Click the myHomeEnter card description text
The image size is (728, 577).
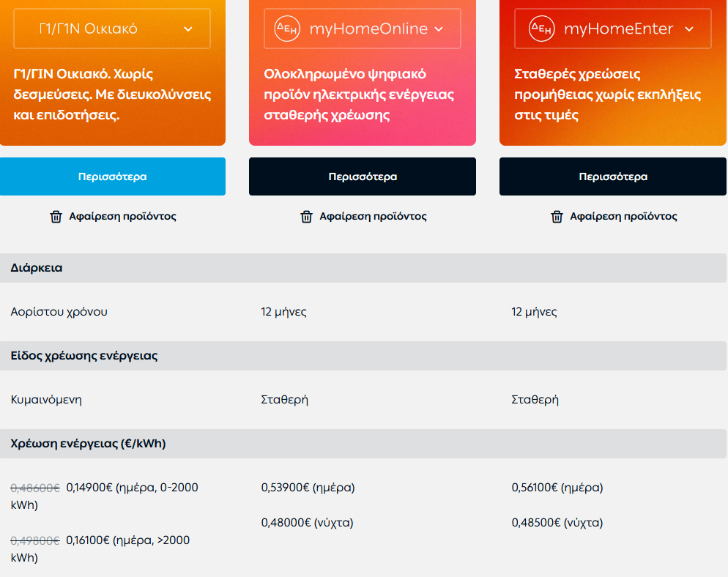pos(607,94)
